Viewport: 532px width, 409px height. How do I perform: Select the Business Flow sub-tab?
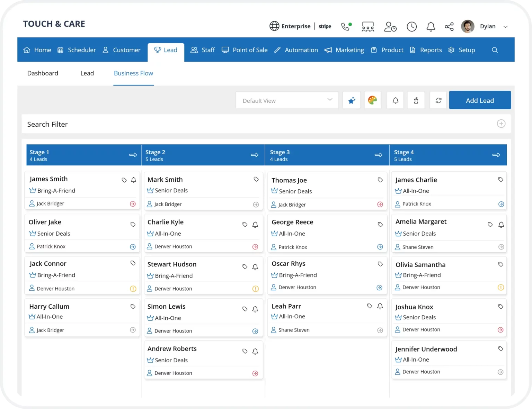pos(133,73)
